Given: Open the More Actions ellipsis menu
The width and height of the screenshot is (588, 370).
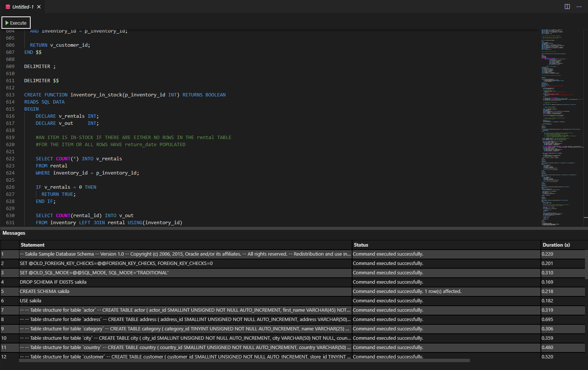Looking at the screenshot, I should point(579,7).
